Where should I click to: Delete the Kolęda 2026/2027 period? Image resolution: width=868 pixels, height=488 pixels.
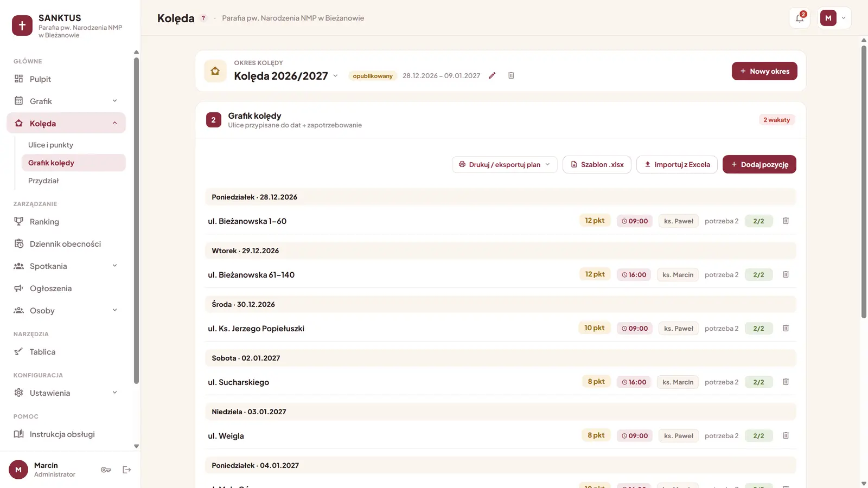coord(511,75)
